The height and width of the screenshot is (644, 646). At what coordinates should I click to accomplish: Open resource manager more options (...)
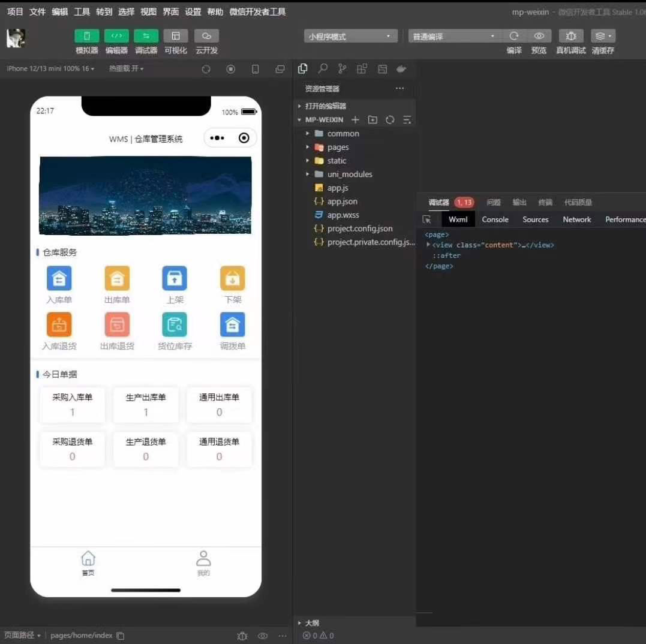(x=399, y=89)
